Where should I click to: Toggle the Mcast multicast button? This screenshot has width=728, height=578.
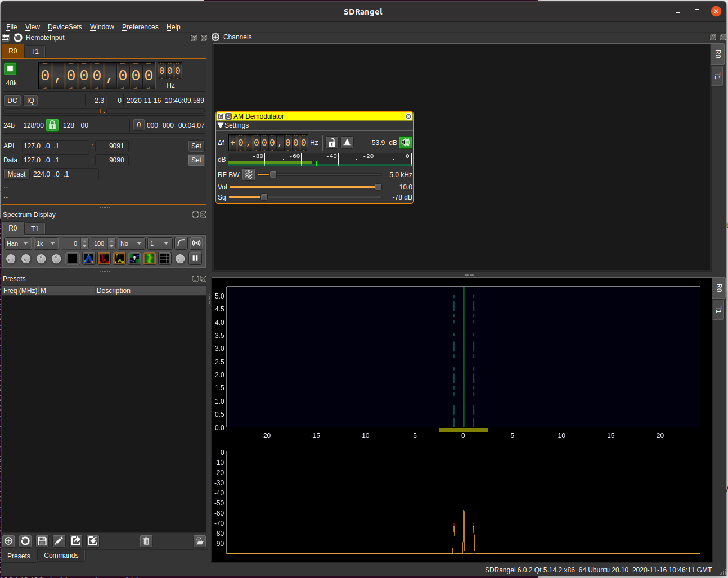(x=16, y=174)
